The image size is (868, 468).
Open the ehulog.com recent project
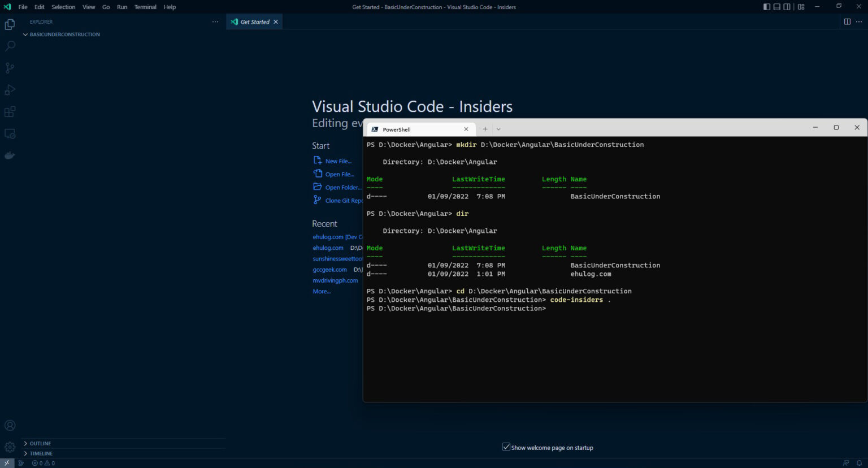[328, 248]
